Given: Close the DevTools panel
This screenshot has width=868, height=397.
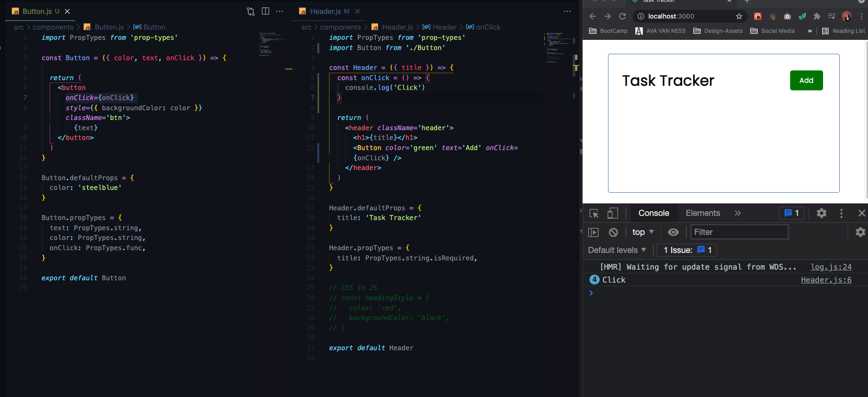Looking at the screenshot, I should tap(862, 213).
